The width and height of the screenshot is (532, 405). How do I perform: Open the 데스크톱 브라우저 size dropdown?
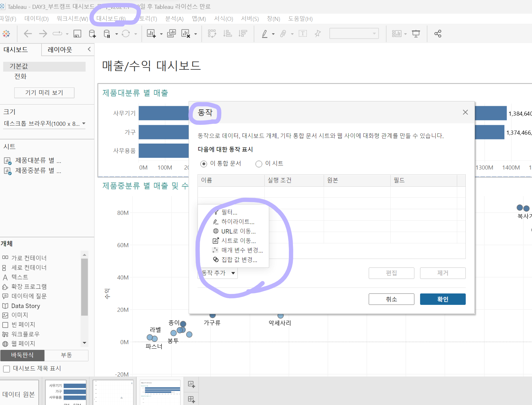click(44, 124)
